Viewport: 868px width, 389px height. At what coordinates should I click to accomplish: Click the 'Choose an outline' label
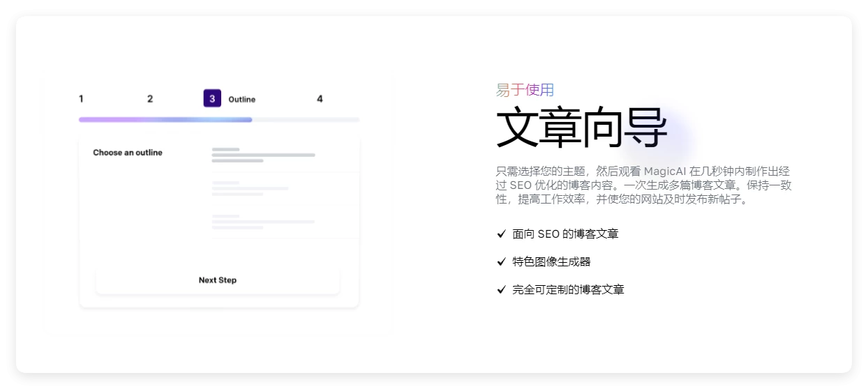click(x=128, y=153)
